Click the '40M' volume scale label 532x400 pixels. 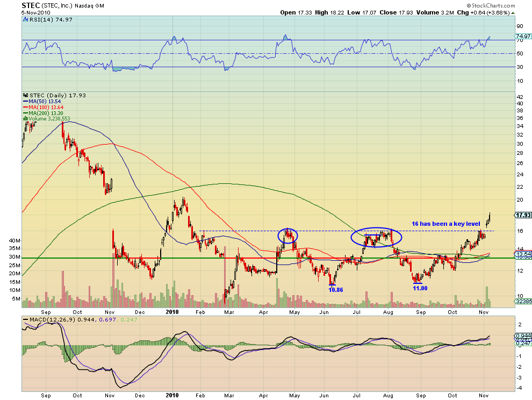(15, 240)
